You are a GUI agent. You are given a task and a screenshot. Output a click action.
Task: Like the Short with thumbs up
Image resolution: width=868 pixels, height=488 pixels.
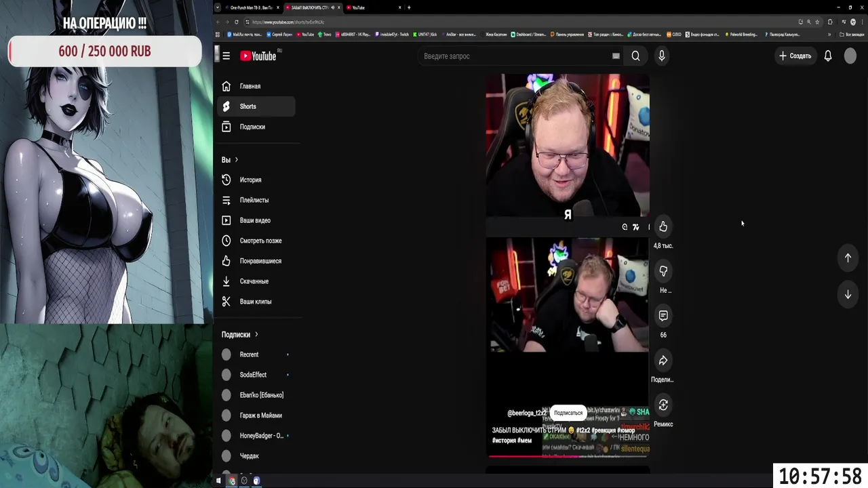(x=663, y=227)
